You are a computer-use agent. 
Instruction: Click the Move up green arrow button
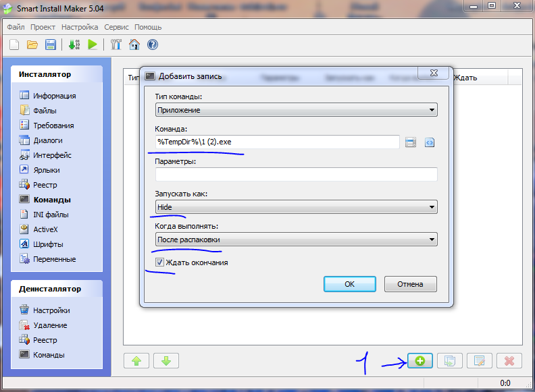tap(136, 360)
